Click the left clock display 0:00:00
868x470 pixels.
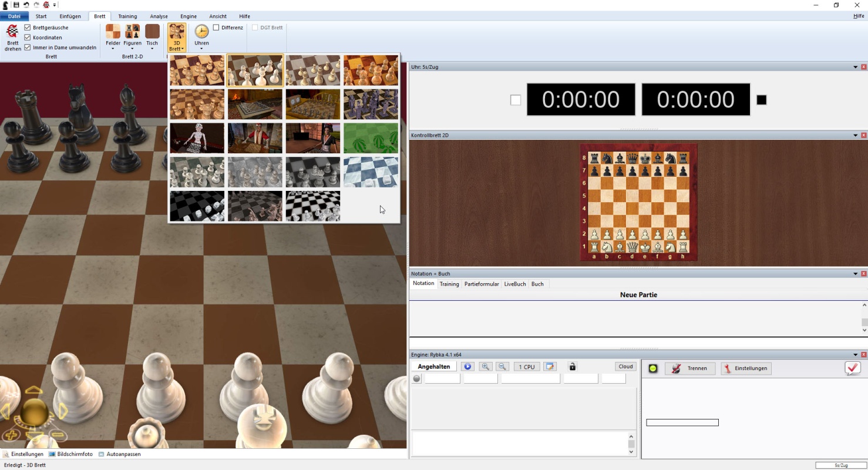pyautogui.click(x=581, y=99)
